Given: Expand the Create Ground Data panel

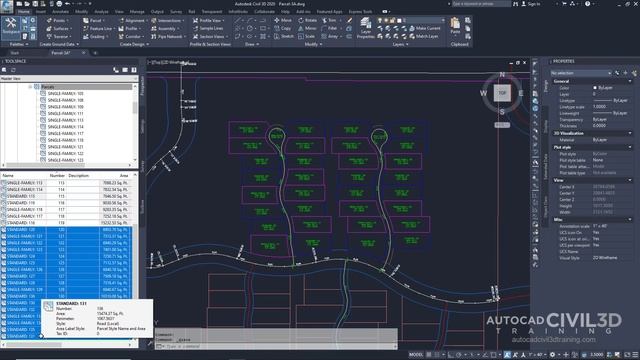Looking at the screenshot, I should 59,44.
